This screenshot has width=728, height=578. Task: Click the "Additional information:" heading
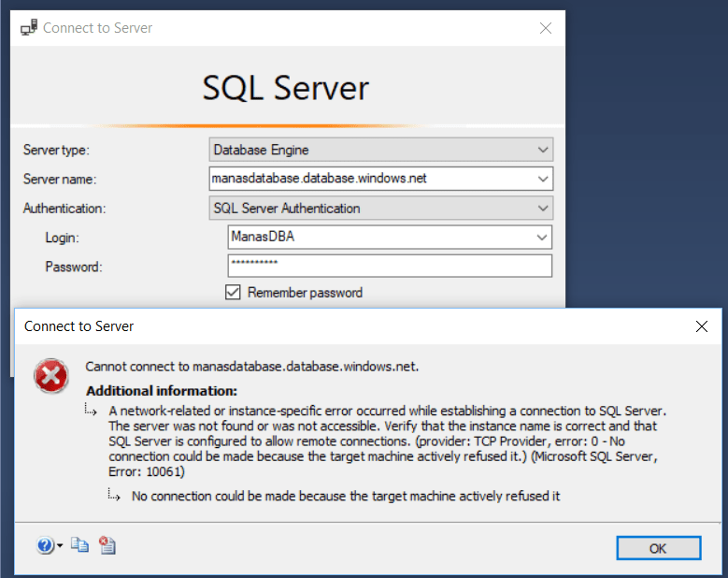(x=162, y=391)
